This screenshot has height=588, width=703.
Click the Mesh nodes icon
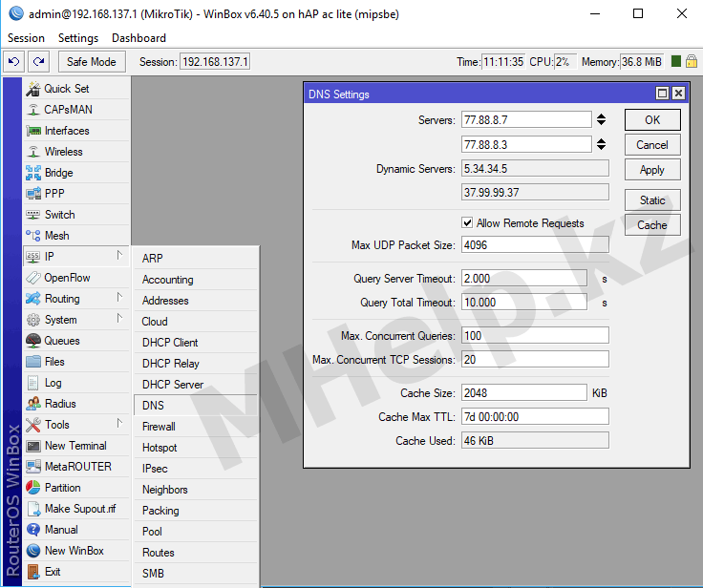click(33, 236)
